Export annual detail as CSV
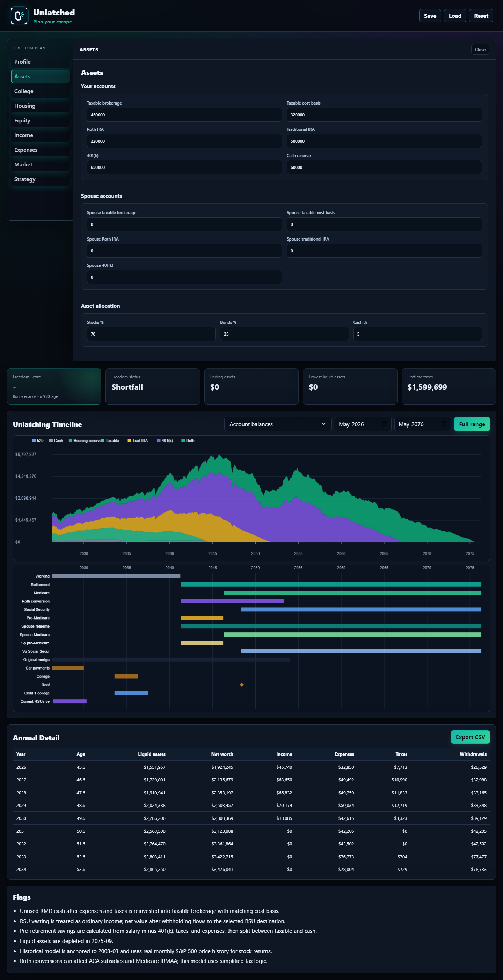Screen dimensions: 503x980 point(470,737)
